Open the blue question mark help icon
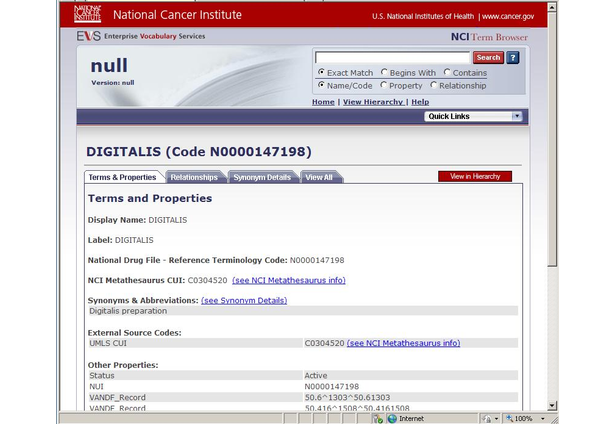 click(513, 58)
